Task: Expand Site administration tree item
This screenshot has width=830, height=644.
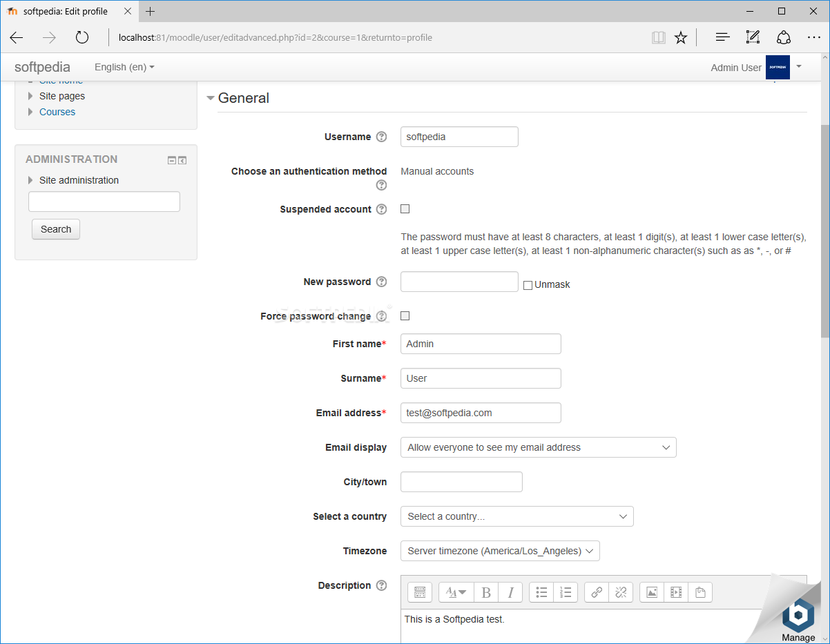Action: tap(30, 180)
